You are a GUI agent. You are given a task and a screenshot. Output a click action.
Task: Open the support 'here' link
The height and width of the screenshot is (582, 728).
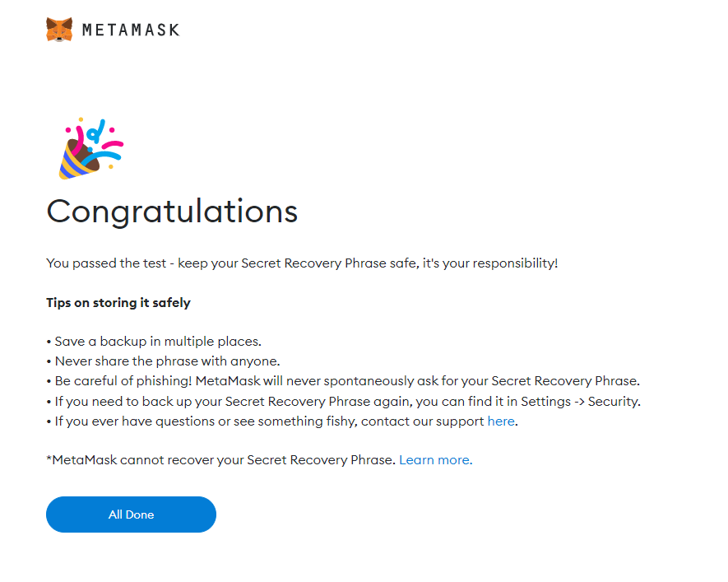click(501, 421)
